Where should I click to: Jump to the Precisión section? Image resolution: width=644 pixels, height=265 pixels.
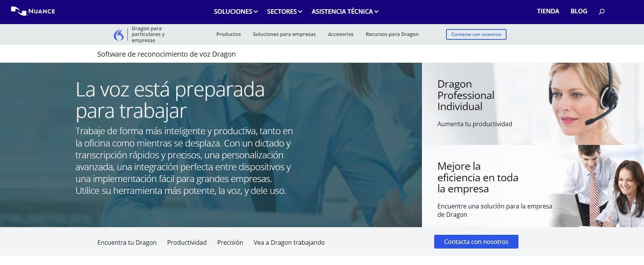point(230,242)
